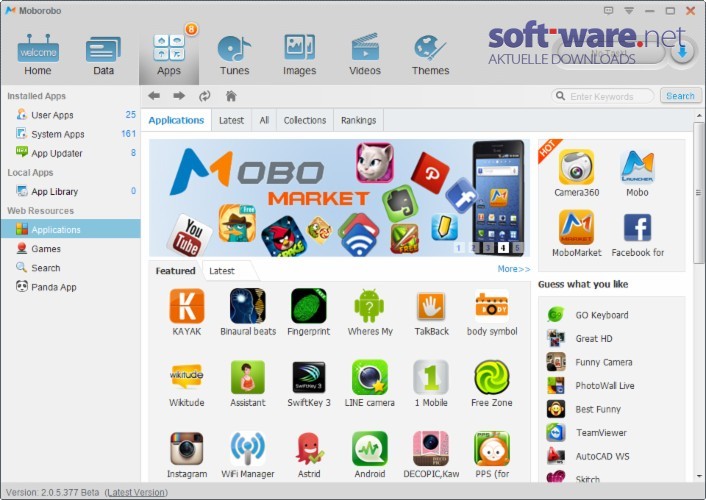Switch to the top Latest tab
Screen dimensions: 706x500
point(231,120)
